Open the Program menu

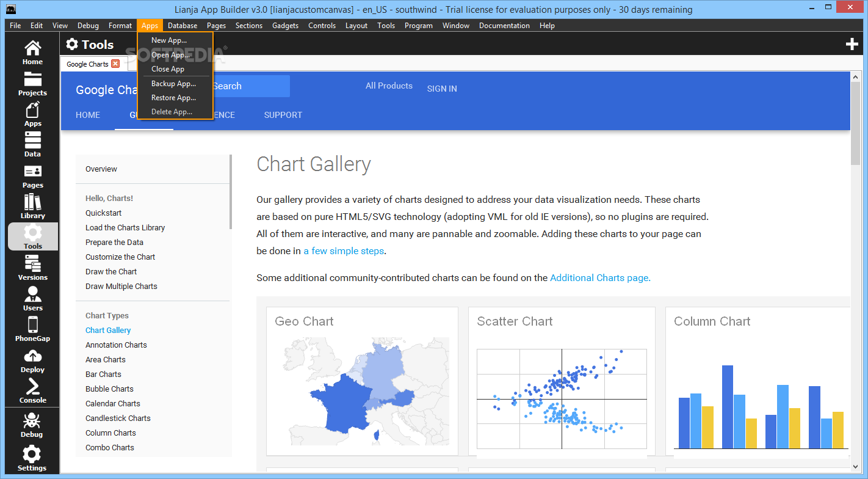pos(419,26)
